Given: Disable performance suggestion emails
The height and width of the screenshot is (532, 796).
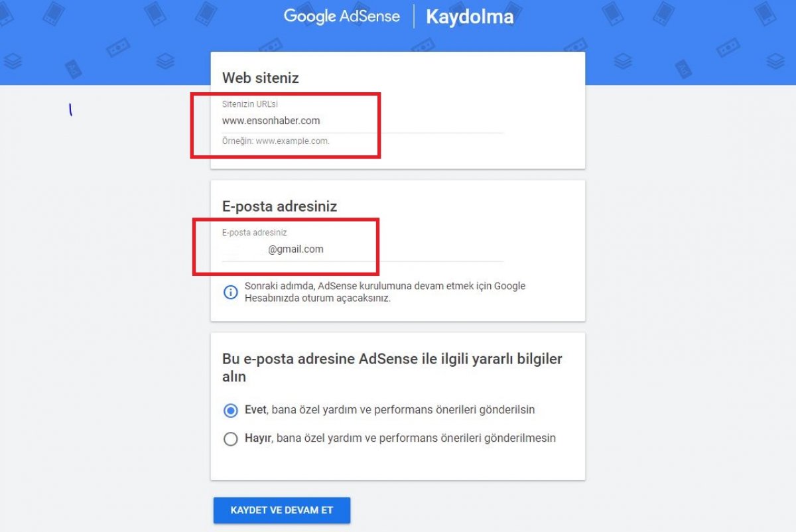Looking at the screenshot, I should 230,438.
